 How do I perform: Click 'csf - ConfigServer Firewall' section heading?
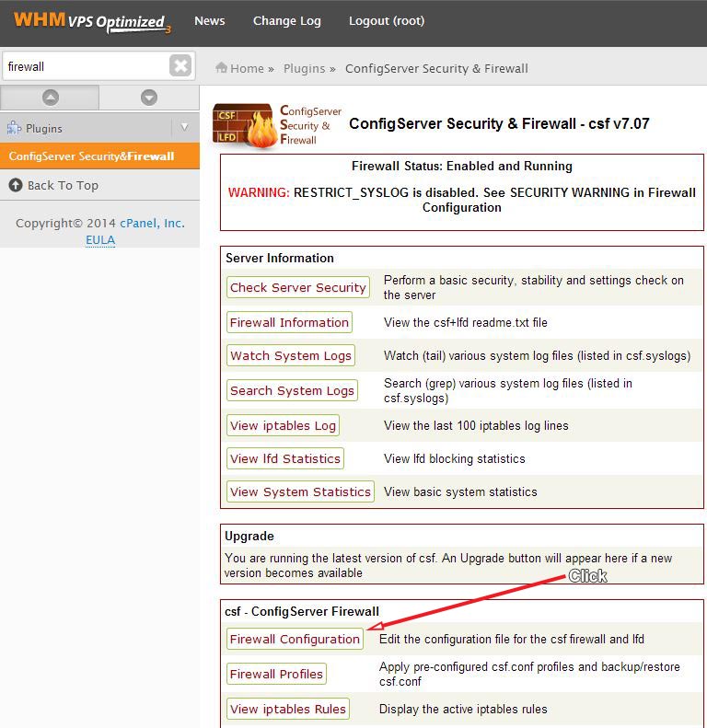[301, 611]
